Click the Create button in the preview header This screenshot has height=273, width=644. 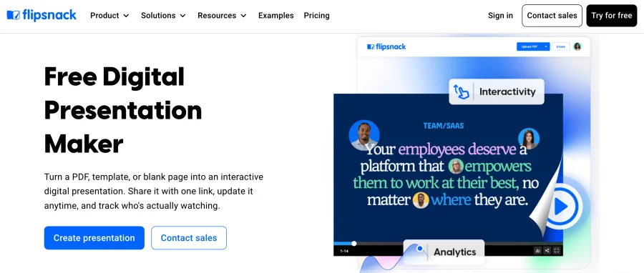(560, 46)
